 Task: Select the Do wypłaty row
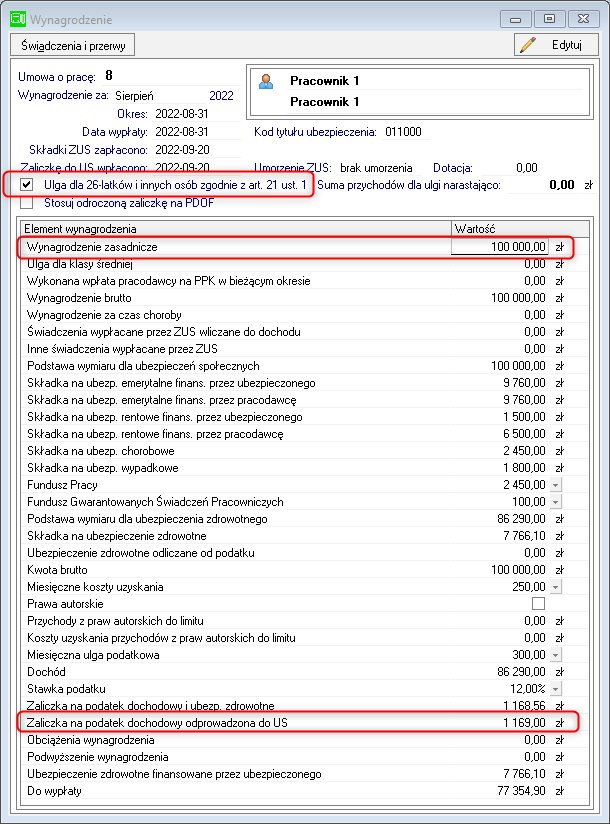[x=305, y=790]
